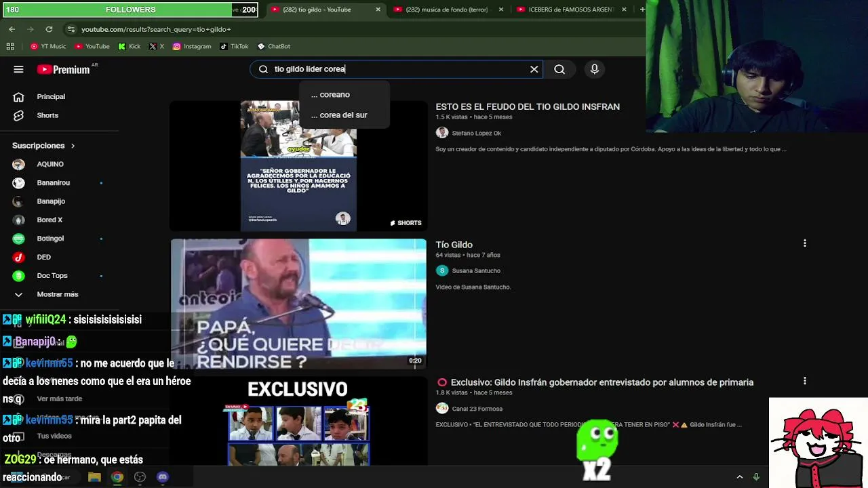Open the TikTok bookmark

(234, 46)
